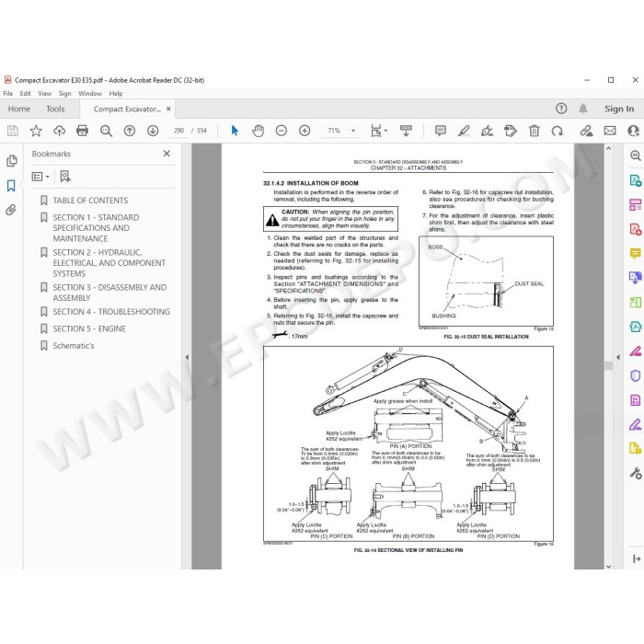Viewport: 644px width, 644px height.
Task: Open Export PDF tool in right pane
Action: [x=635, y=180]
